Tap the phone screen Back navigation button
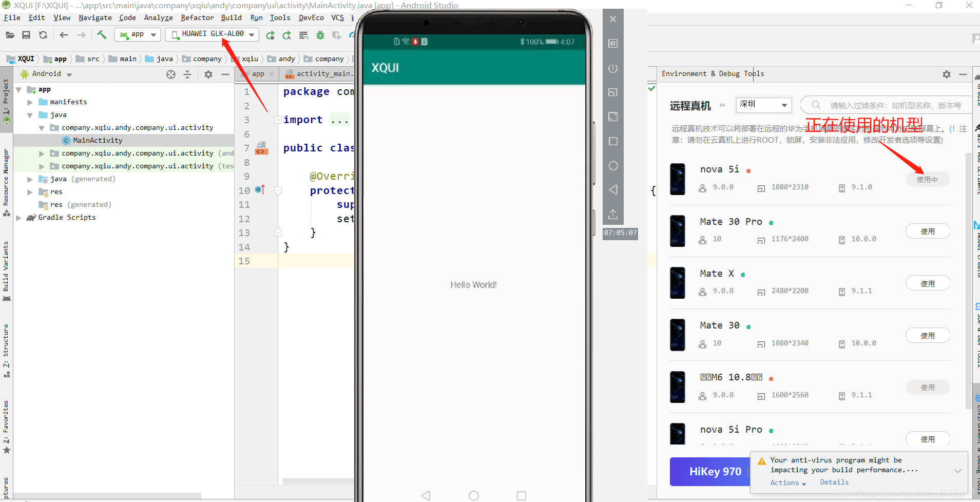Image resolution: width=980 pixels, height=502 pixels. pos(426,495)
